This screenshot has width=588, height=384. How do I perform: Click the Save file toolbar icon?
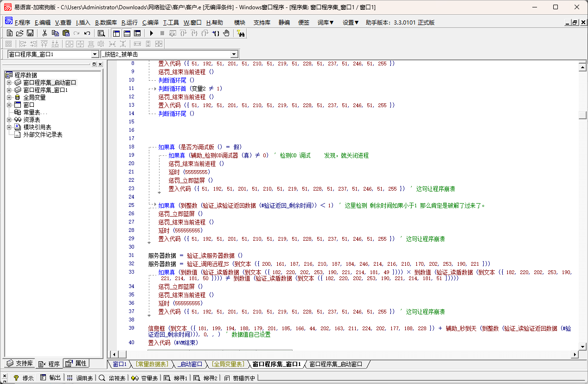(x=30, y=33)
